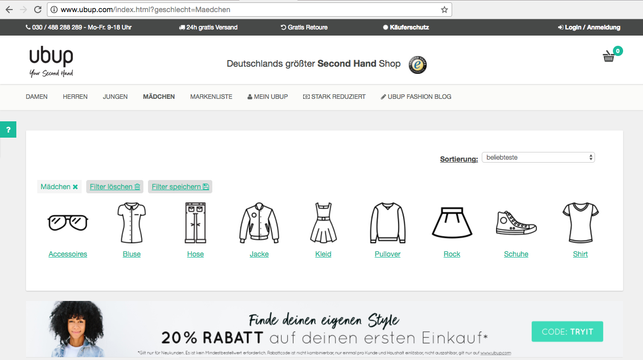The image size is (643, 360).
Task: Click the Jacke jacket icon
Action: click(x=259, y=223)
